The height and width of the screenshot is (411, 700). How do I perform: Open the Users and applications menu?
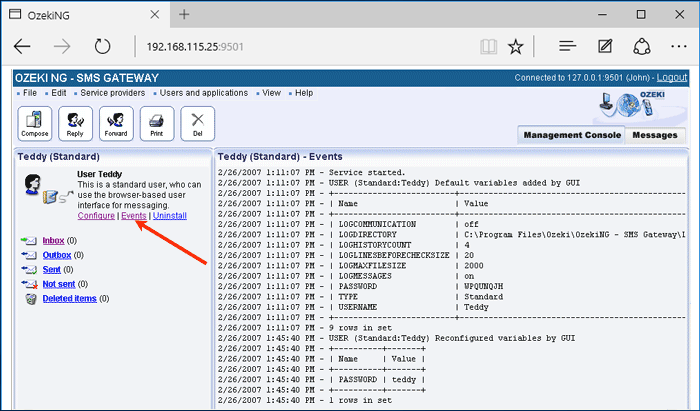[205, 93]
